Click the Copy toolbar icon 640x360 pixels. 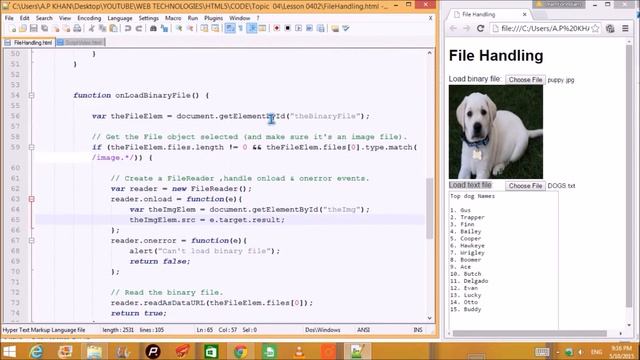[102, 28]
